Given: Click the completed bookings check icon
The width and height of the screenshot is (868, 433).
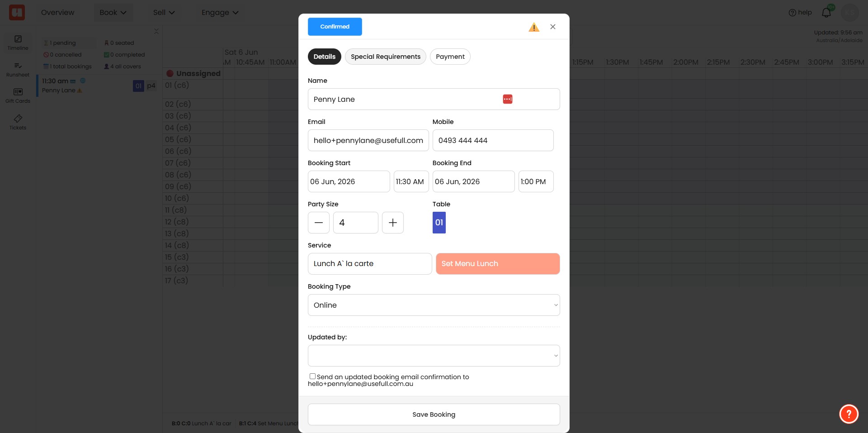Looking at the screenshot, I should 106,55.
